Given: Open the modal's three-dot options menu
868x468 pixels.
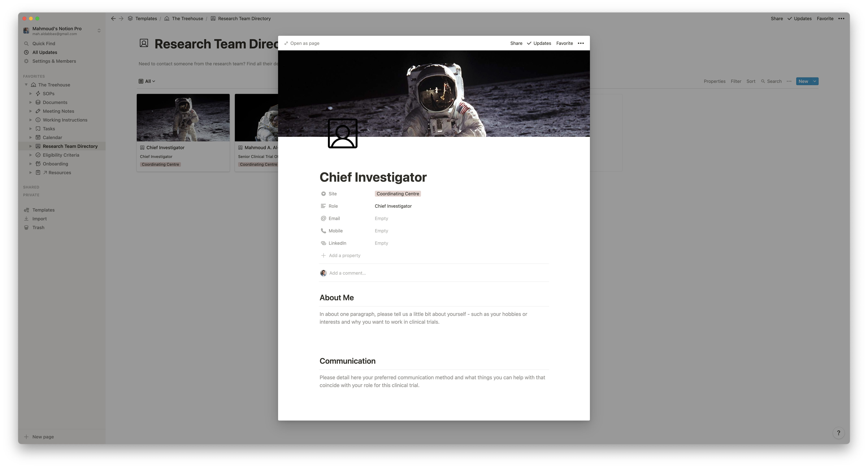Looking at the screenshot, I should (x=581, y=43).
